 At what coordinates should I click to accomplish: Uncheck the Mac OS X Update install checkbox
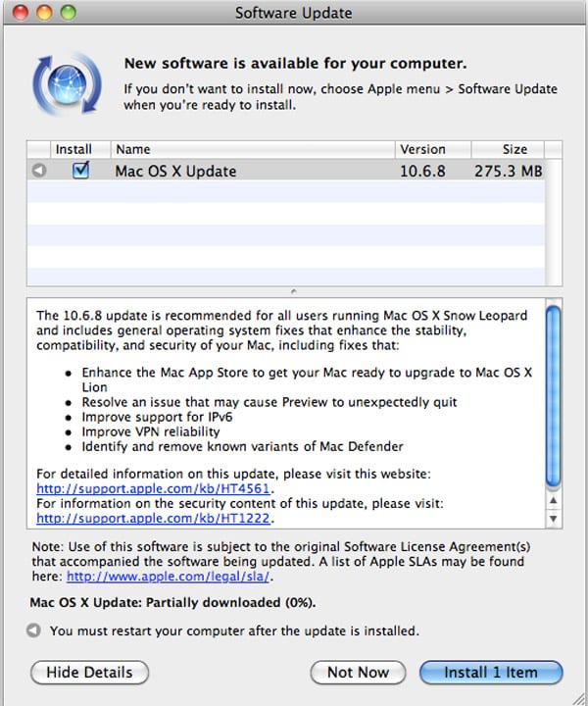click(81, 171)
